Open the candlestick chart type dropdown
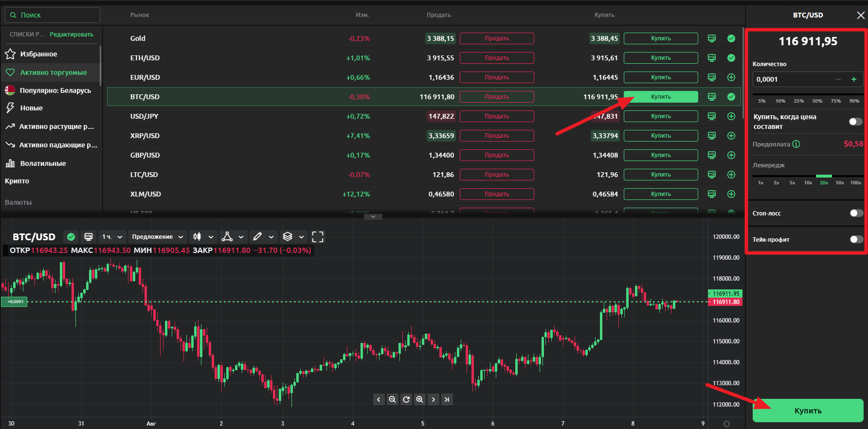The height and width of the screenshot is (429, 868). point(203,237)
